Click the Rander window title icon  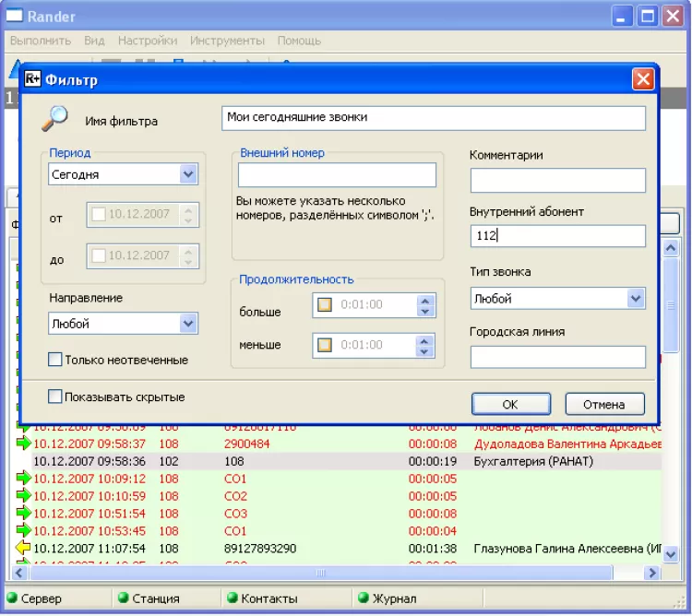click(14, 16)
